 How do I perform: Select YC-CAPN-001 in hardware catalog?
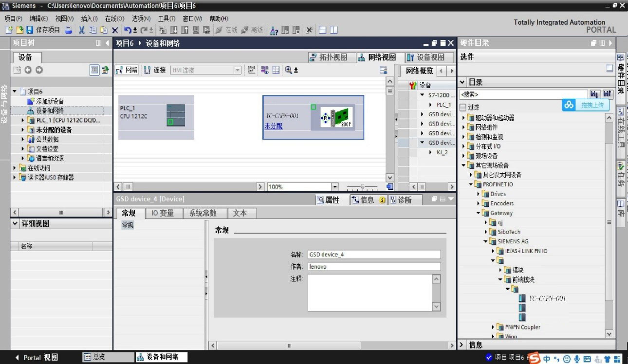547,298
